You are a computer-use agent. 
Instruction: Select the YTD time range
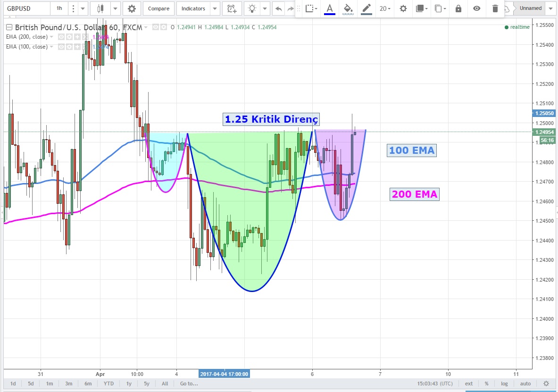(x=108, y=384)
